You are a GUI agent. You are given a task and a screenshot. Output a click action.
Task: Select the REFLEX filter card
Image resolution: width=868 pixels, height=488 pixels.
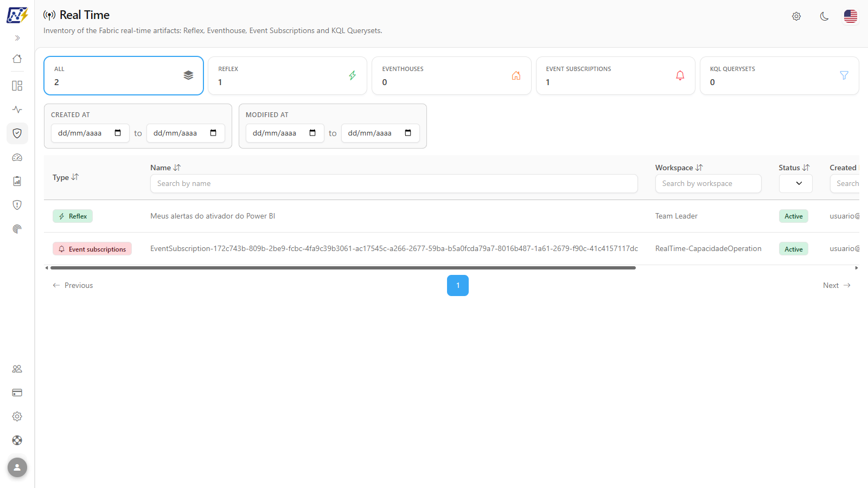[288, 75]
